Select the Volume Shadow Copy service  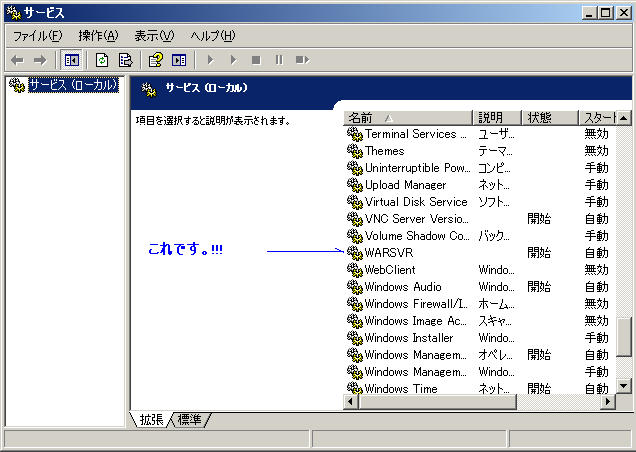(x=479, y=236)
